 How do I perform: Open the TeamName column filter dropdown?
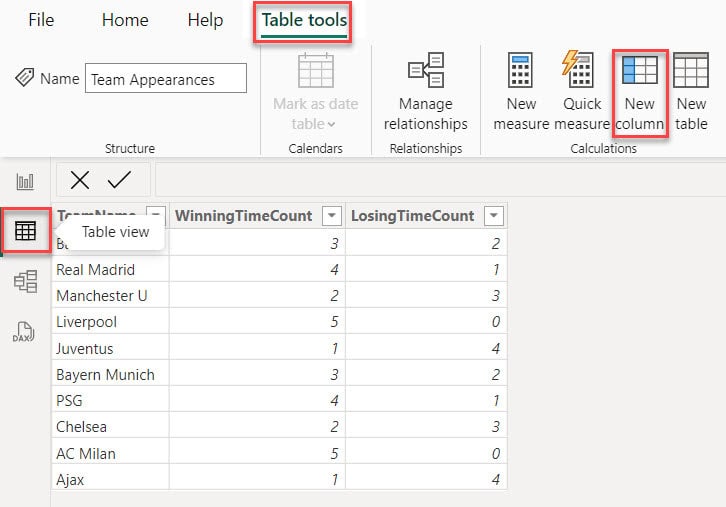coord(156,215)
